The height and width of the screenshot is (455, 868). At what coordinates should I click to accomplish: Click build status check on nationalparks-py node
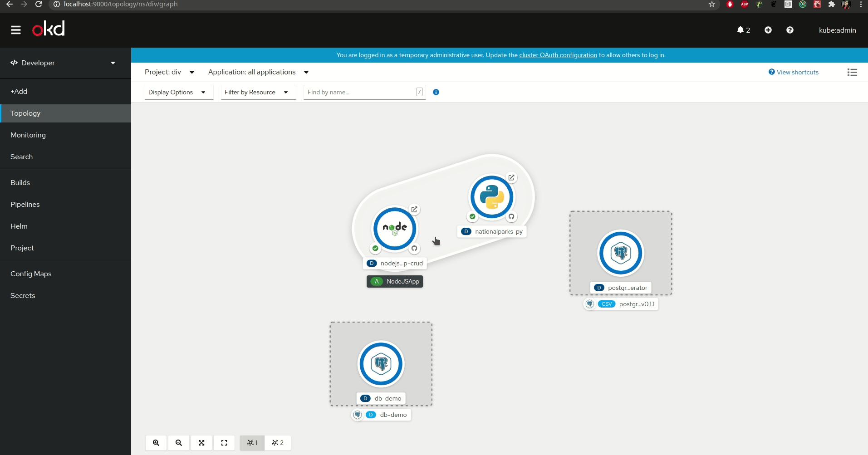472,217
